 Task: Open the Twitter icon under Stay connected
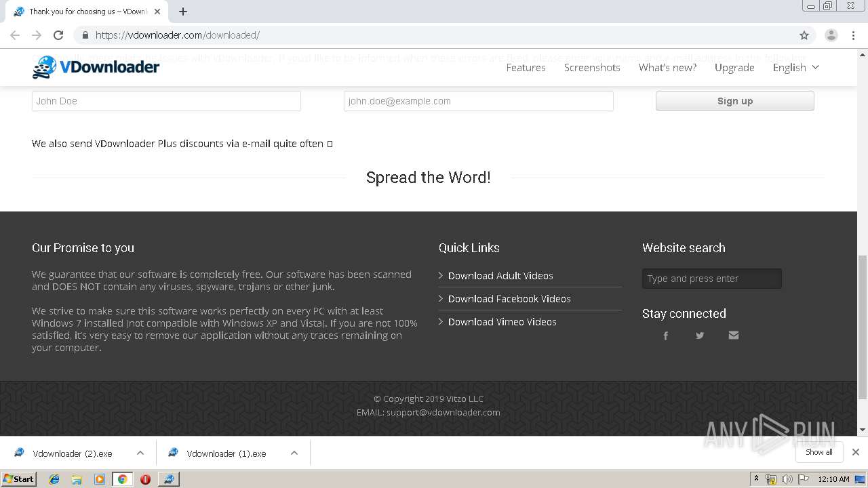(700, 335)
